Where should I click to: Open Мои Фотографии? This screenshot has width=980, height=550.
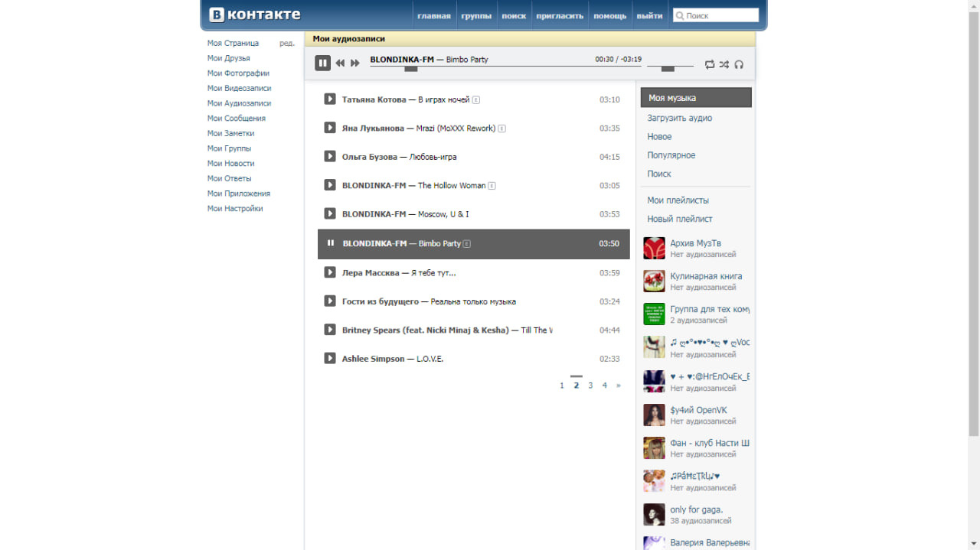[238, 73]
